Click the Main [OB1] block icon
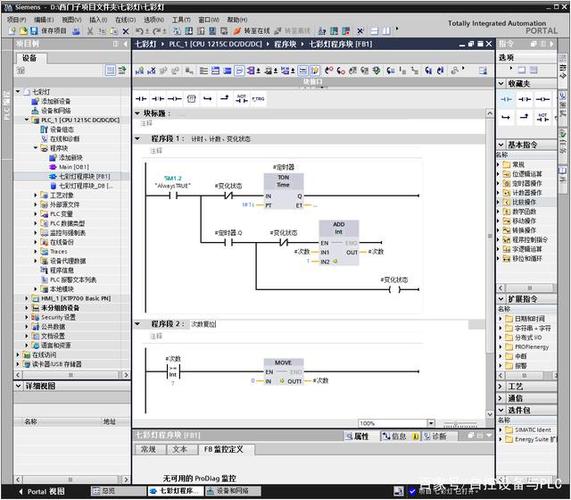571x500 pixels. (x=53, y=167)
